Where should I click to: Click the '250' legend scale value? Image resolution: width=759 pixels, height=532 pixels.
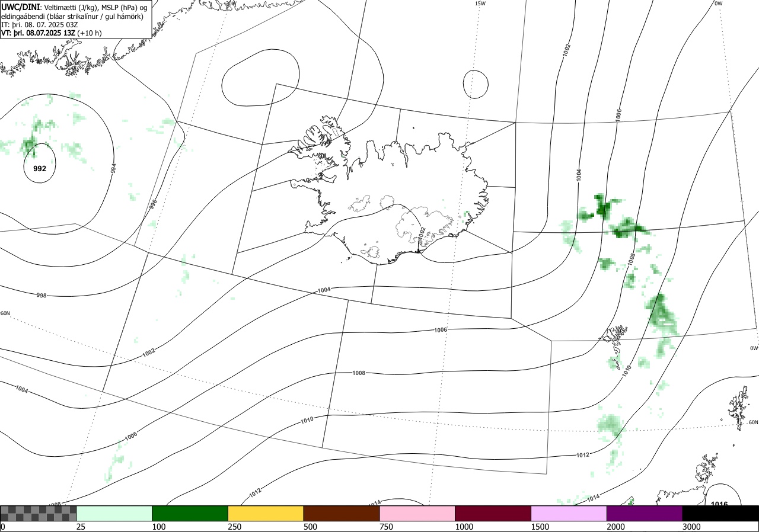pos(234,527)
